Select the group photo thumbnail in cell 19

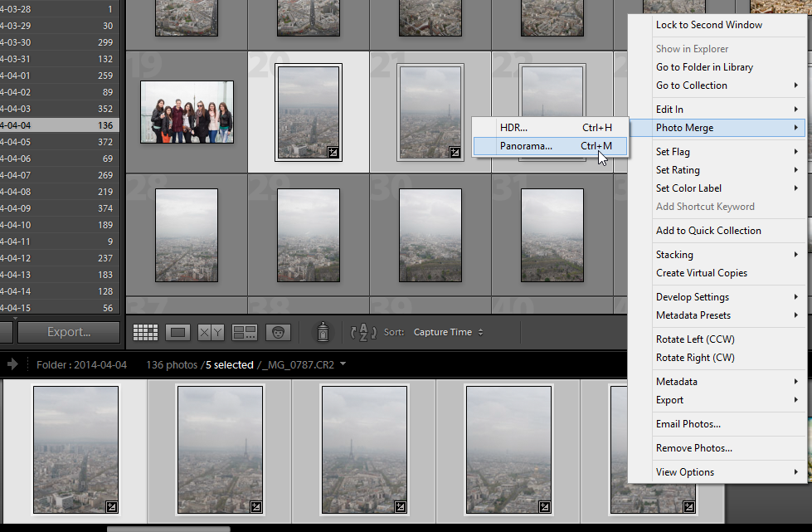click(187, 112)
